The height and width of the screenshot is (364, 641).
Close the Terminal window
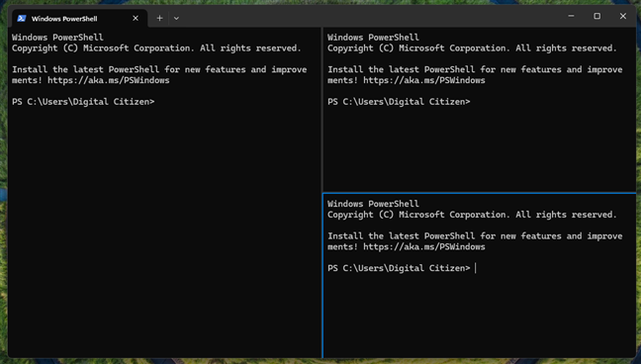pyautogui.click(x=623, y=17)
